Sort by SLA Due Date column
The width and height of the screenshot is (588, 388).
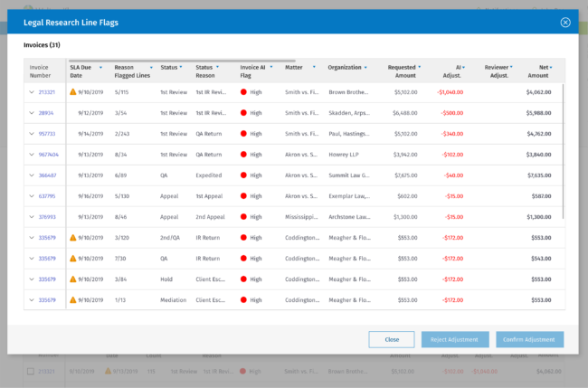coord(85,71)
